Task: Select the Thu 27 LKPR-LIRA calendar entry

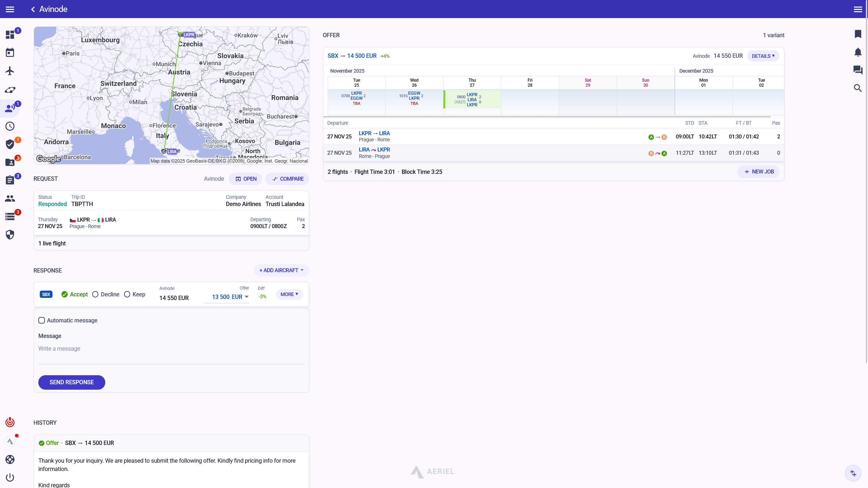Action: pos(472,99)
